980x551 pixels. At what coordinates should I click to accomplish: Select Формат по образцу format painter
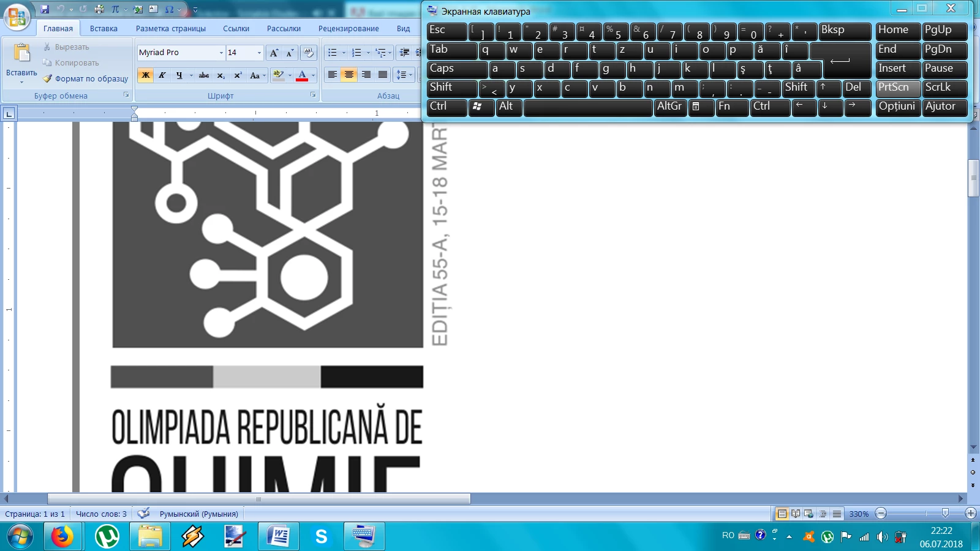click(x=86, y=78)
